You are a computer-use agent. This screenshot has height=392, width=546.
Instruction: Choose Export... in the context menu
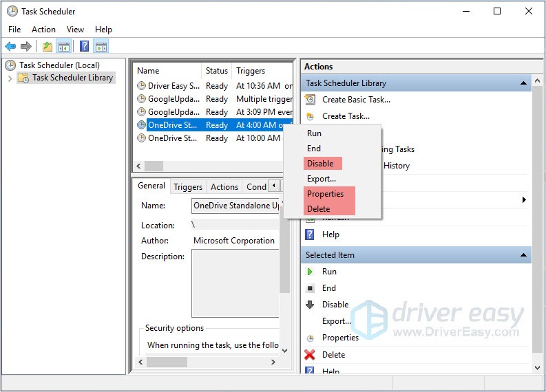333,179
